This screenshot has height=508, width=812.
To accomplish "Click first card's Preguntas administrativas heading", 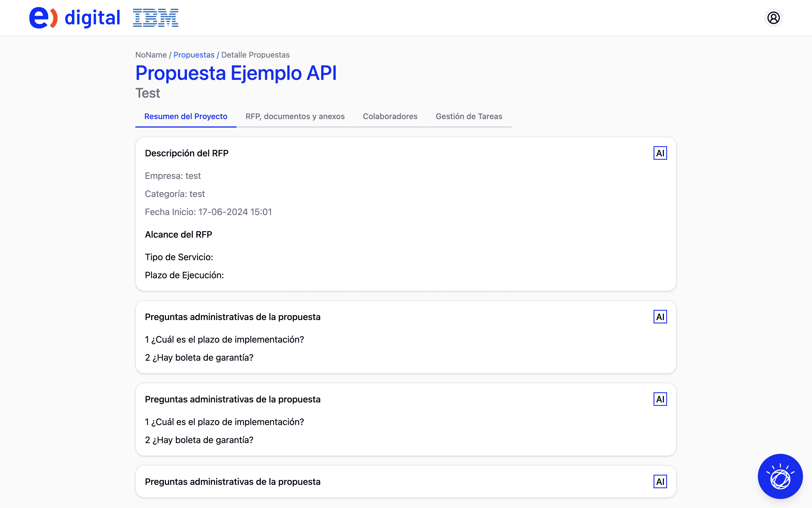I will coord(233,317).
